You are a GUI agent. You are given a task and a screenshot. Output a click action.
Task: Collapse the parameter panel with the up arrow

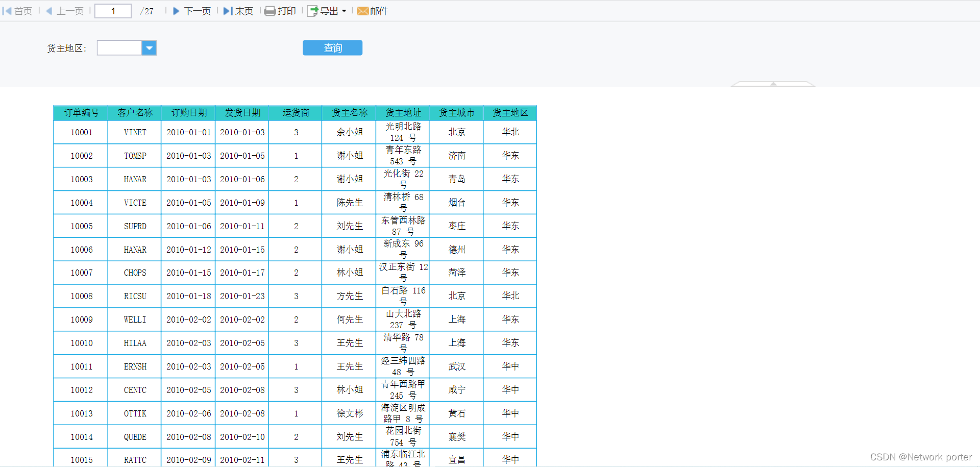pyautogui.click(x=773, y=84)
